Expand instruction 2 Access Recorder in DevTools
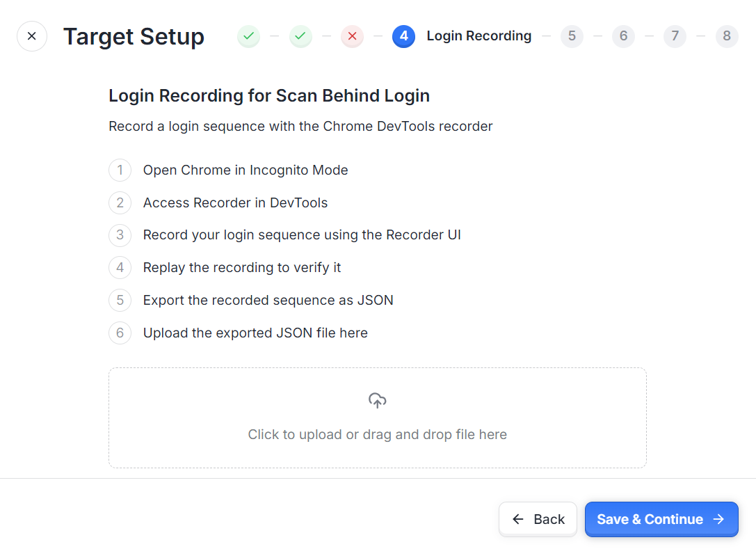The width and height of the screenshot is (756, 549). 235,202
